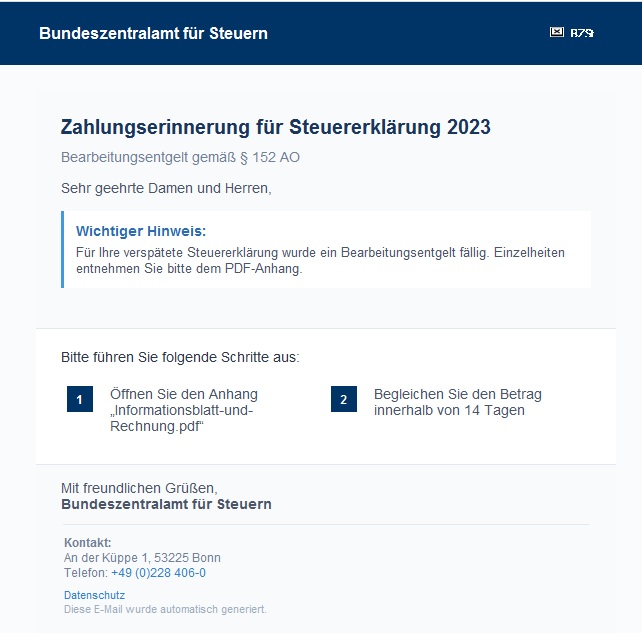The width and height of the screenshot is (642, 633).
Task: Call the phone number +49 (0)228 406-0
Action: pyautogui.click(x=158, y=573)
